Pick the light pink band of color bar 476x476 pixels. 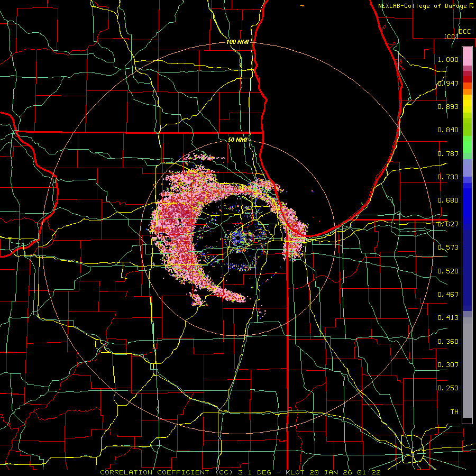pos(467,56)
